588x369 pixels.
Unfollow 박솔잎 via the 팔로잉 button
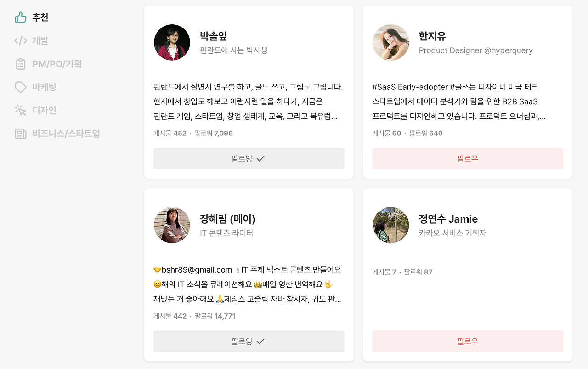(249, 159)
